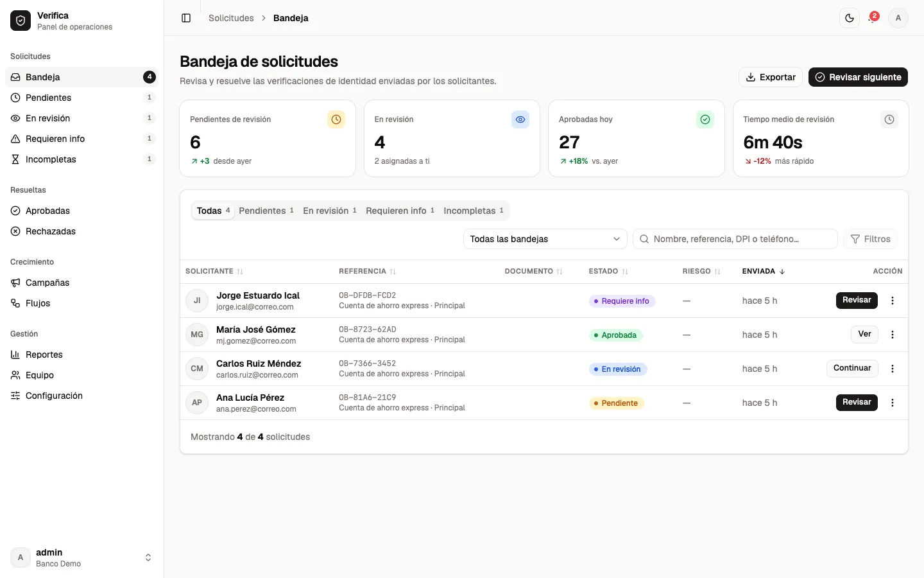
Task: Toggle sort direction on Enviada column
Action: click(764, 272)
